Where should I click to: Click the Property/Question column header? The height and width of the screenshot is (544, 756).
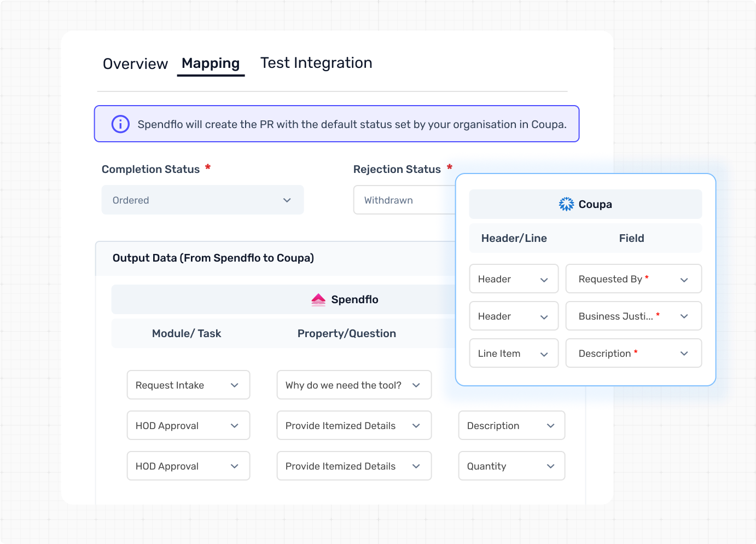tap(347, 333)
